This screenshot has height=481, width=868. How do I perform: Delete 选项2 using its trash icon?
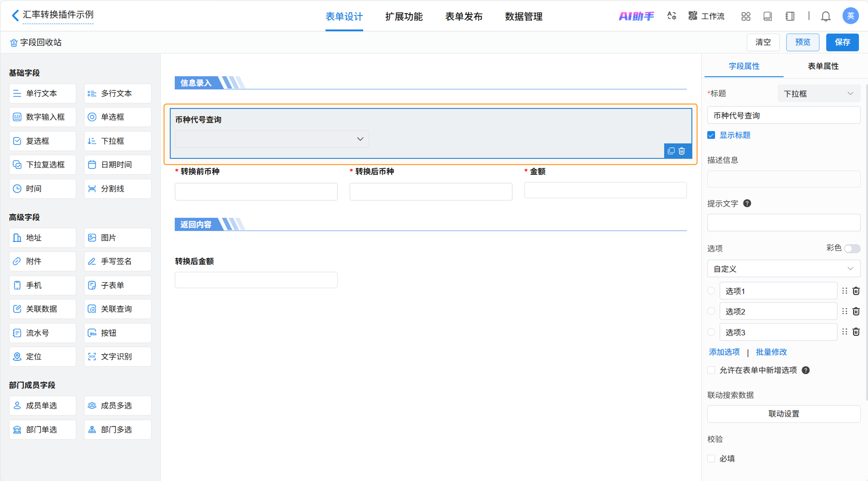coord(856,311)
